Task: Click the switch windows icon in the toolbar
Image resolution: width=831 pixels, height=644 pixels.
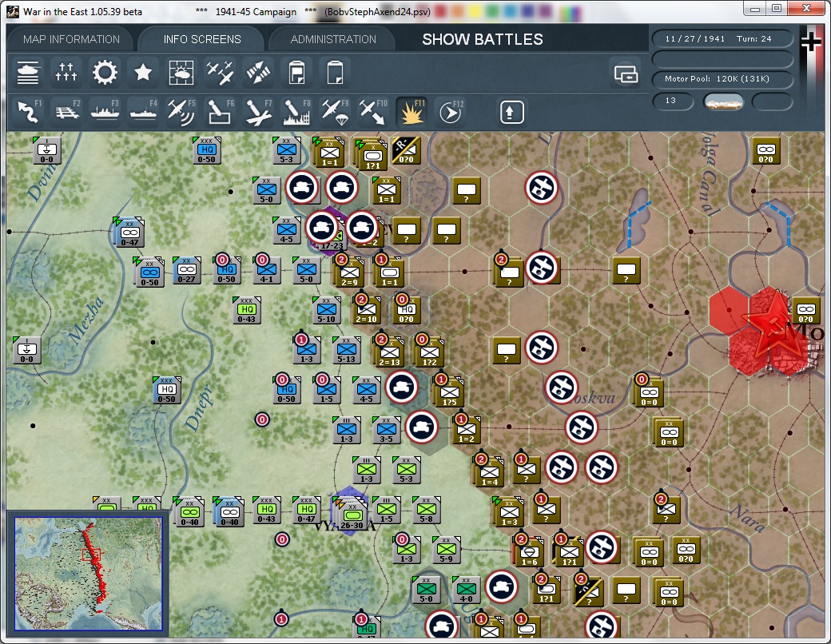Action: [x=626, y=74]
